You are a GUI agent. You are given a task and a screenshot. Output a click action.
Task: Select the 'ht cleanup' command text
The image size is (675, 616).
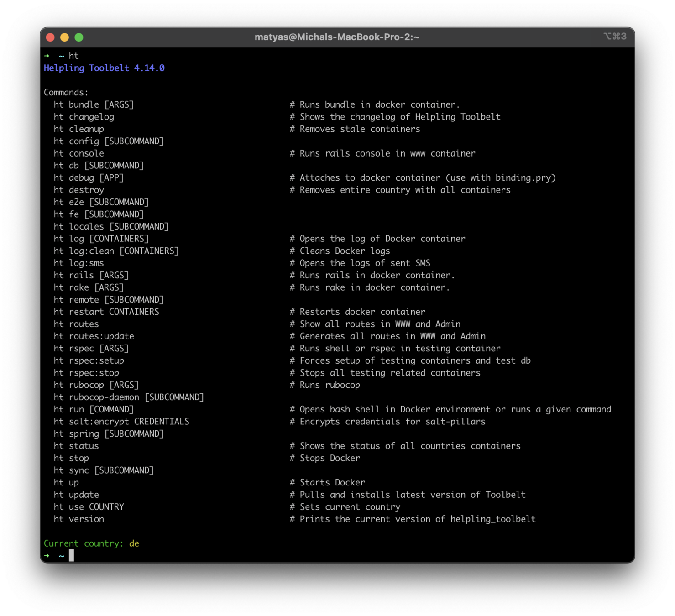(x=79, y=129)
